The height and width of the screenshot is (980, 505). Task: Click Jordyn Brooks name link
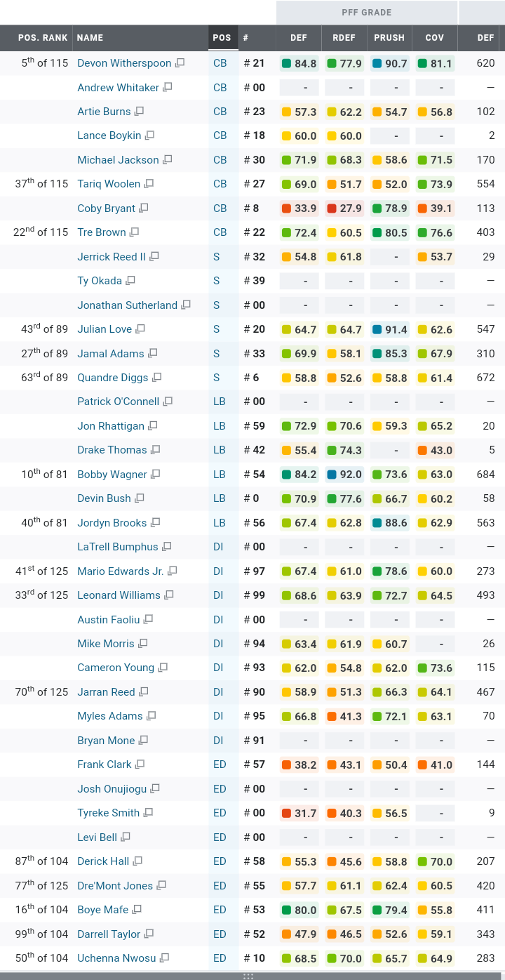112,523
